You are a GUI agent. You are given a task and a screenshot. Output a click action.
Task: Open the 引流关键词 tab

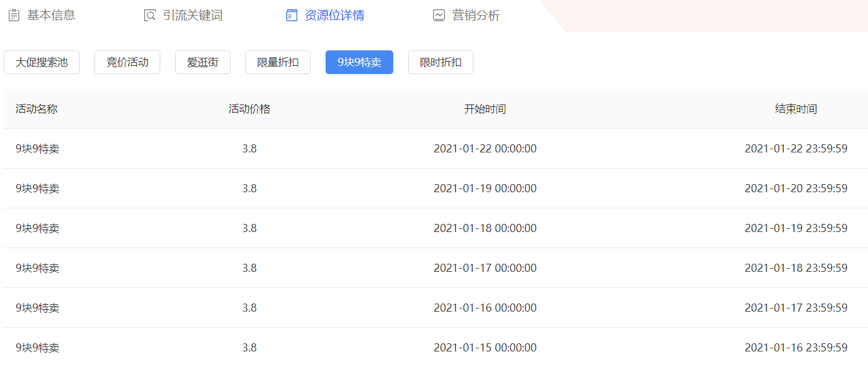192,16
